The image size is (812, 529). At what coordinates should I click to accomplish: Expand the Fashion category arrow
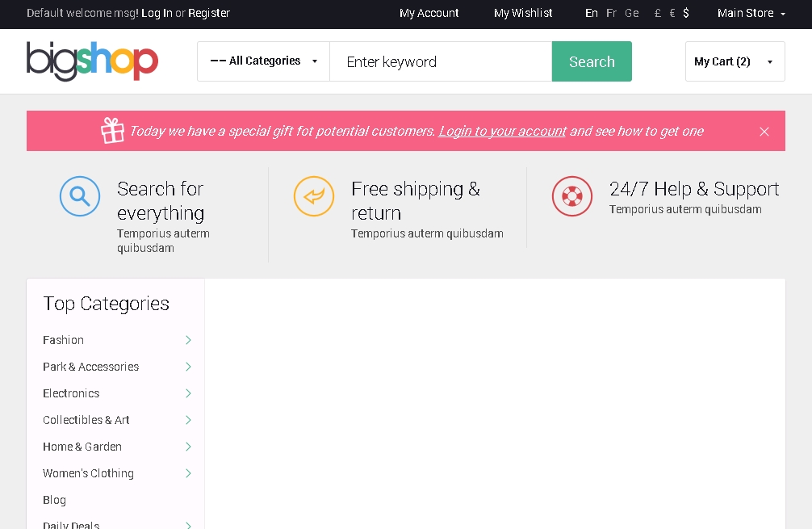click(188, 340)
